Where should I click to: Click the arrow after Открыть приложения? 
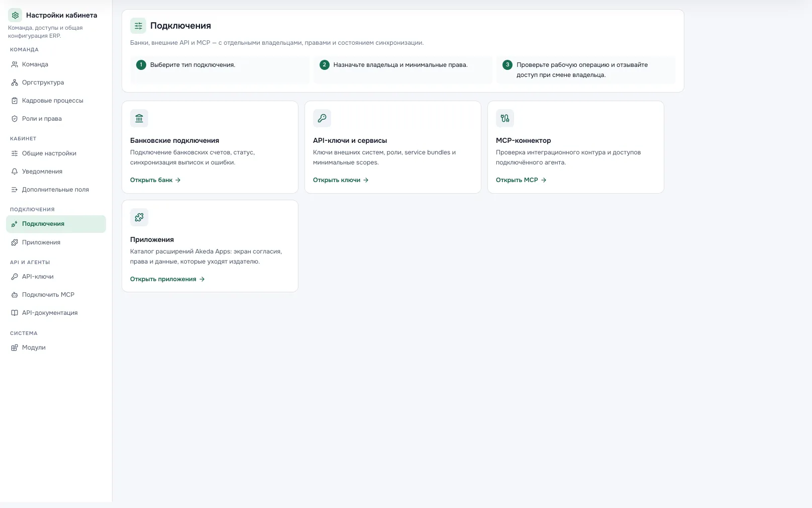[x=202, y=279]
